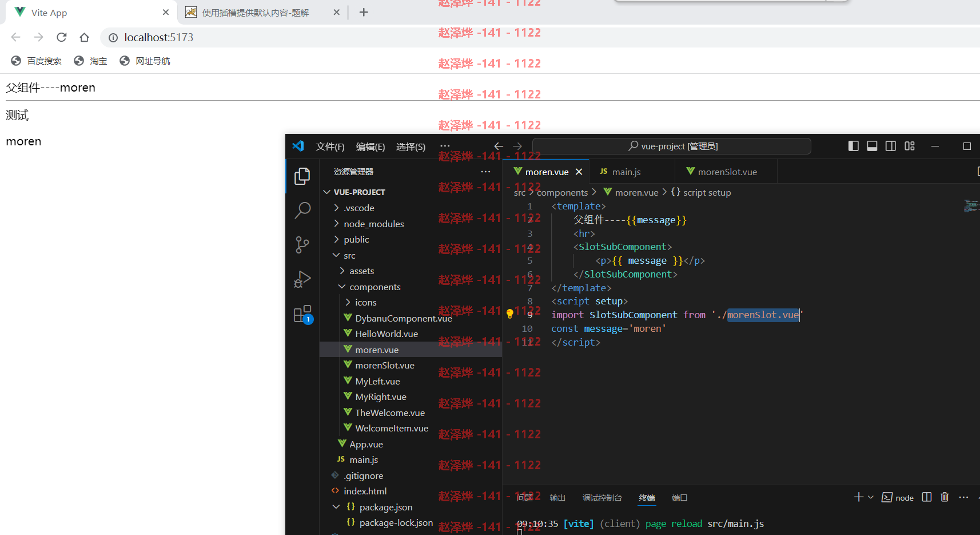The width and height of the screenshot is (980, 535).
Task: Open Explorer panel more actions ellipsis
Action: click(485, 172)
